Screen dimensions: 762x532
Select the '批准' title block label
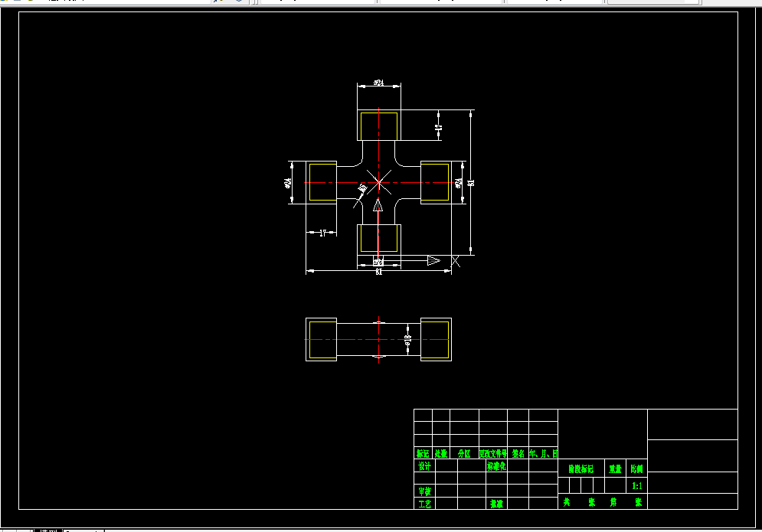pos(496,504)
